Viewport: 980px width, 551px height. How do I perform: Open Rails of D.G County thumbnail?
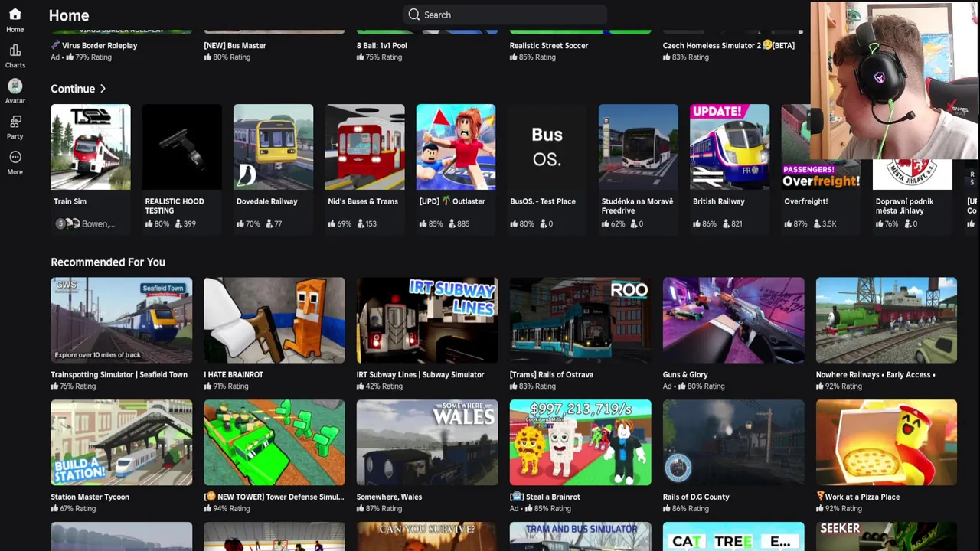coord(733,442)
